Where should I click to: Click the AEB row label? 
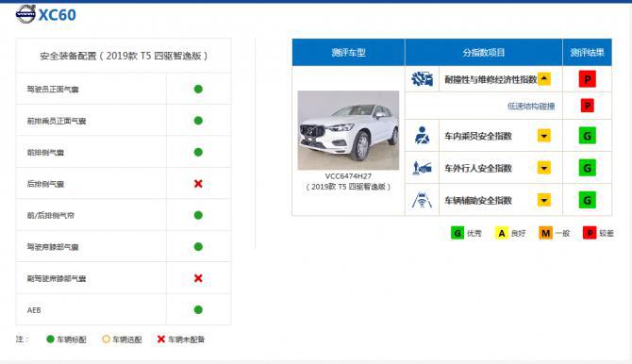(x=34, y=310)
